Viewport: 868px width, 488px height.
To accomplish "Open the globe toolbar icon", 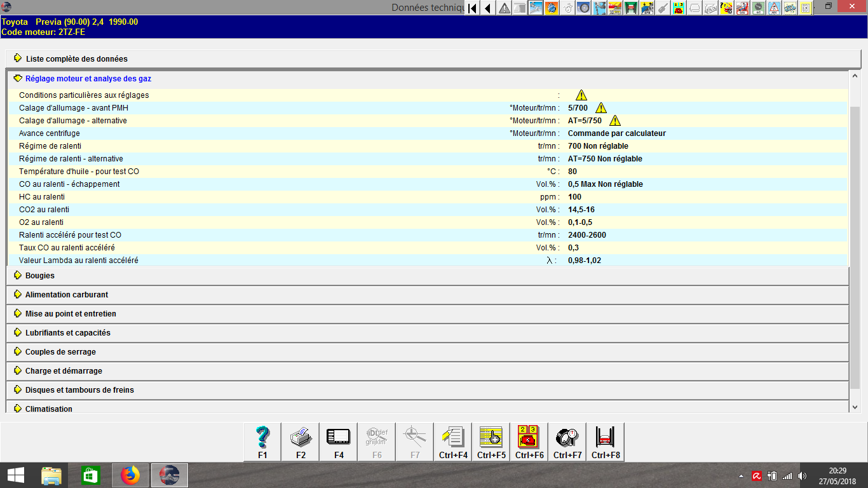I will point(552,8).
